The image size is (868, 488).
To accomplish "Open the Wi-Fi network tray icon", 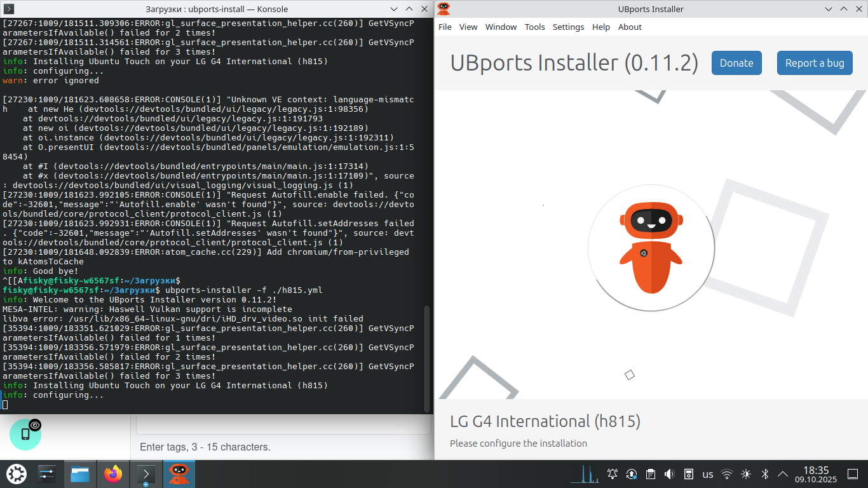I will tap(727, 474).
